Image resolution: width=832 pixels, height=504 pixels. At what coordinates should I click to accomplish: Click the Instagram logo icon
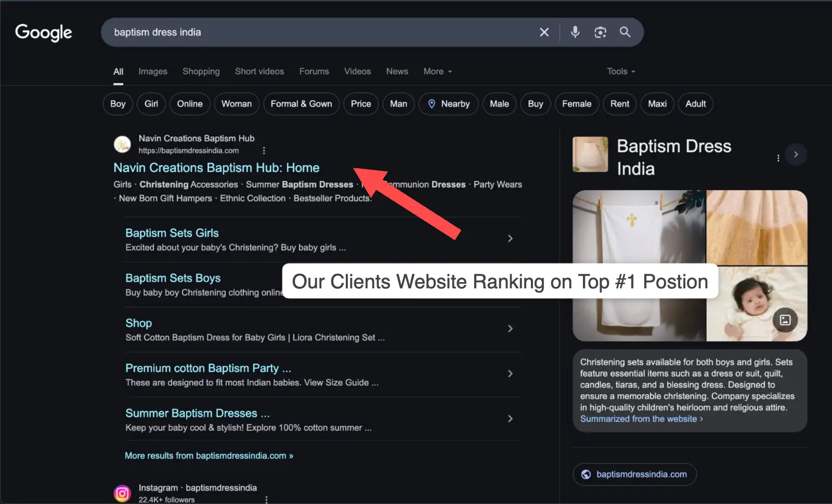[123, 494]
